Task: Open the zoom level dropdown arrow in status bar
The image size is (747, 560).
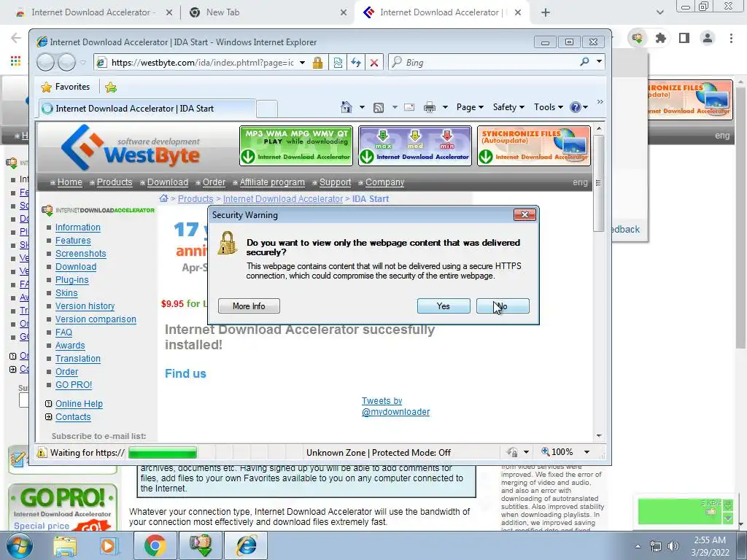Action: tap(587, 452)
